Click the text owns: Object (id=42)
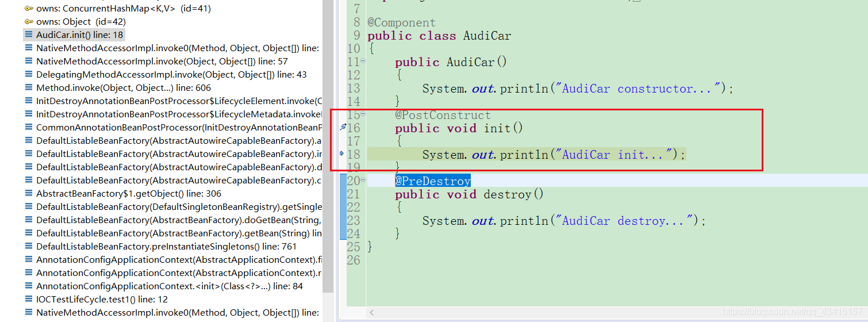 (81, 22)
